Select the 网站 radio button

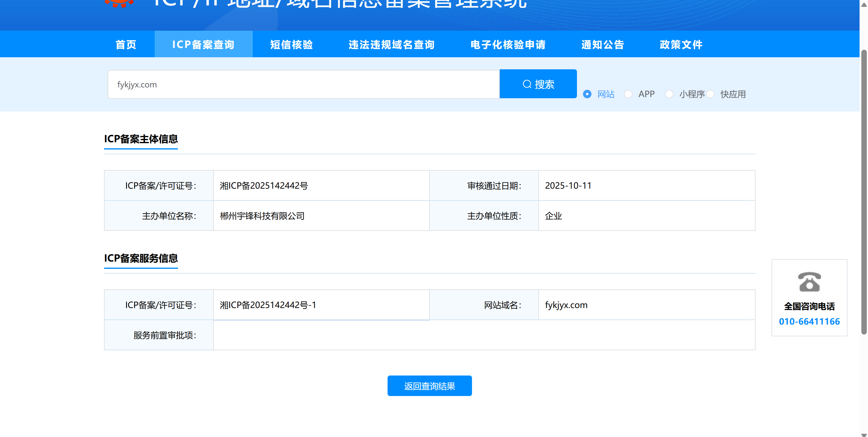pos(587,94)
